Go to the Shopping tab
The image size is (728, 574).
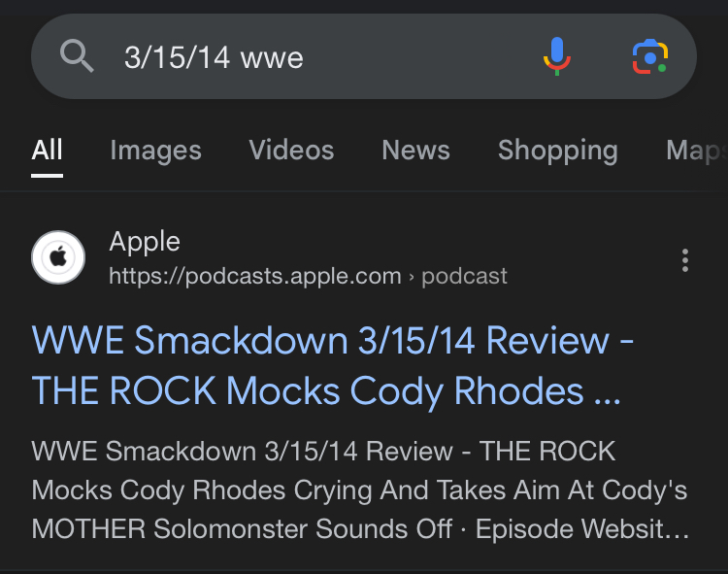pos(557,151)
